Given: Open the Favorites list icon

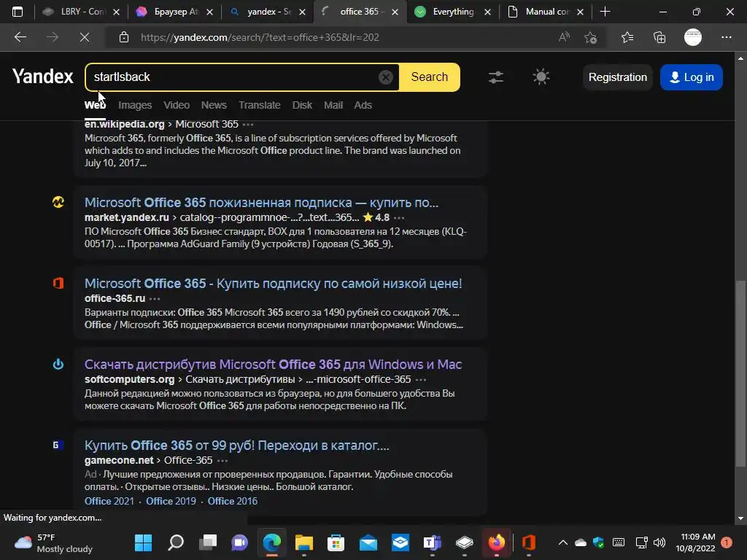Looking at the screenshot, I should (x=627, y=37).
